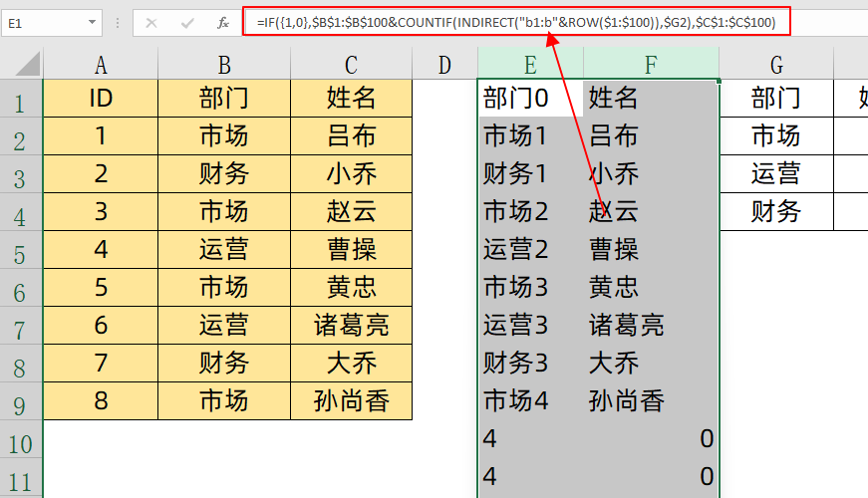
Task: Click cell G1 containing 部门
Action: click(776, 99)
